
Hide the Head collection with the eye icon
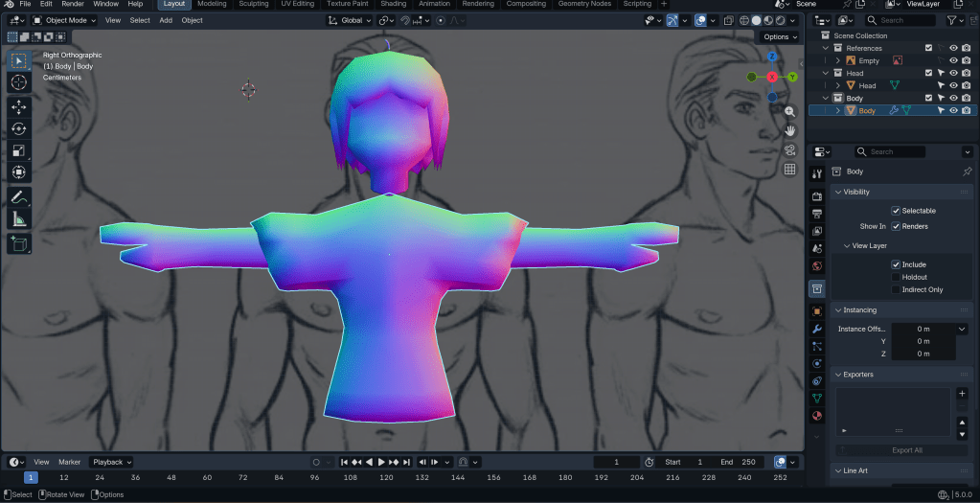(x=953, y=73)
